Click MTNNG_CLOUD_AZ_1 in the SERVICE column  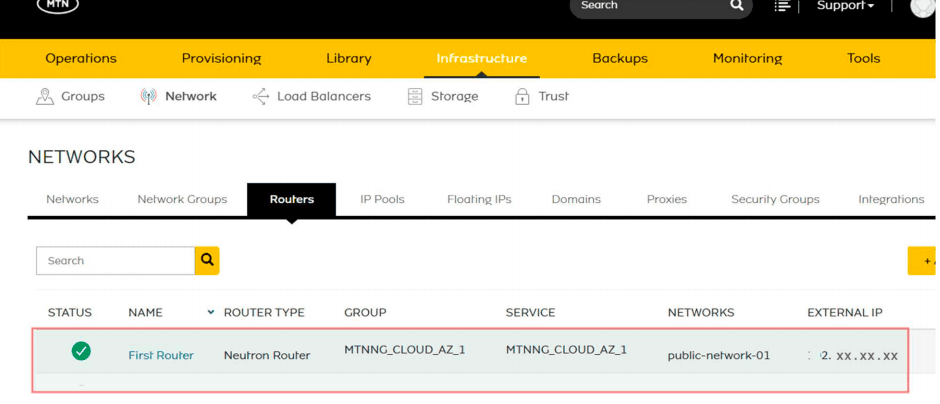[567, 349]
